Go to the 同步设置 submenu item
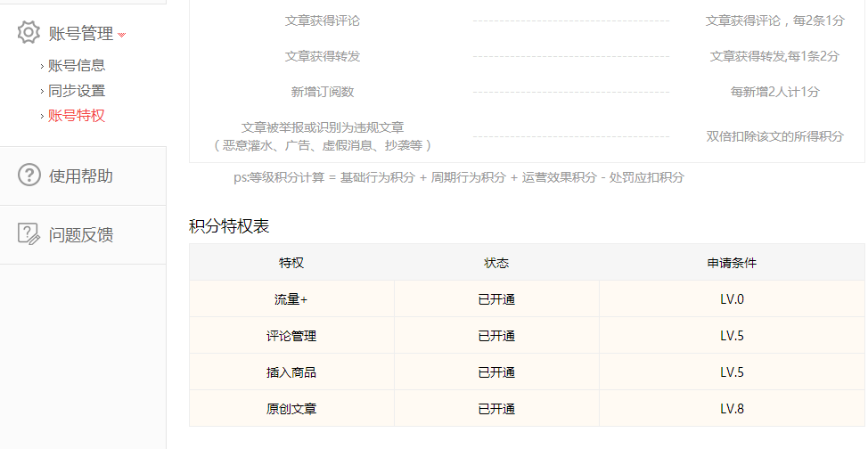Screen dimensions: 868x449 [77, 91]
